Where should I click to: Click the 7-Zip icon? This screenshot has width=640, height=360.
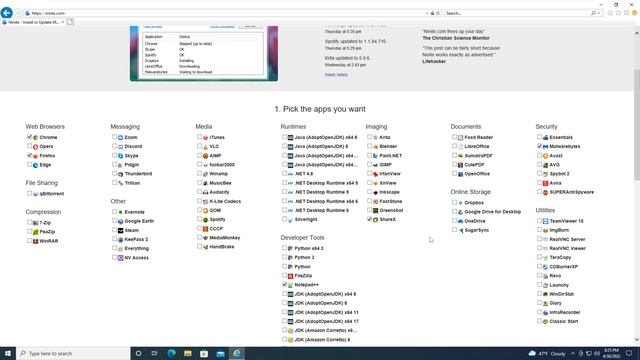(x=36, y=223)
